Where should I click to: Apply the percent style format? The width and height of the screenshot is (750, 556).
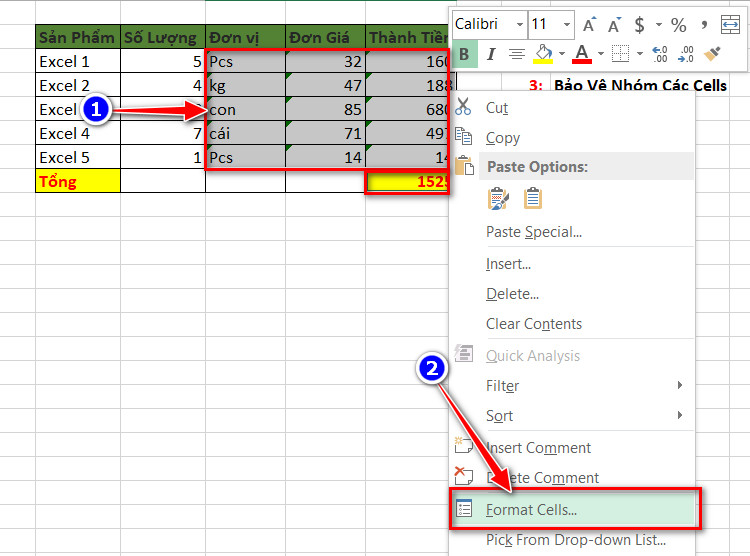[678, 24]
